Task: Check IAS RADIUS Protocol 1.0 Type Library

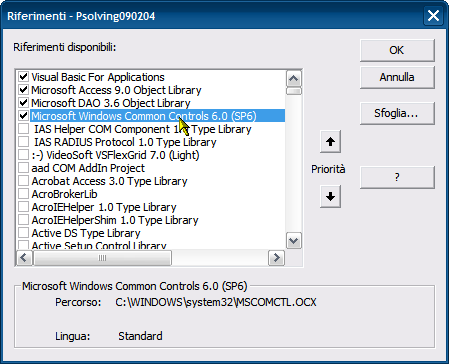Action: pyautogui.click(x=23, y=142)
